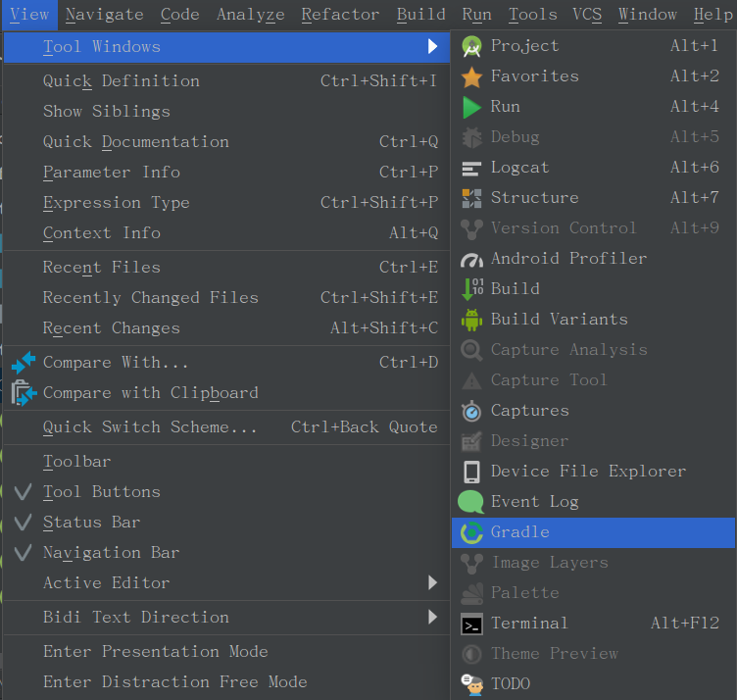Open the Refactor menu
Image resolution: width=737 pixels, height=700 pixels.
click(x=340, y=15)
